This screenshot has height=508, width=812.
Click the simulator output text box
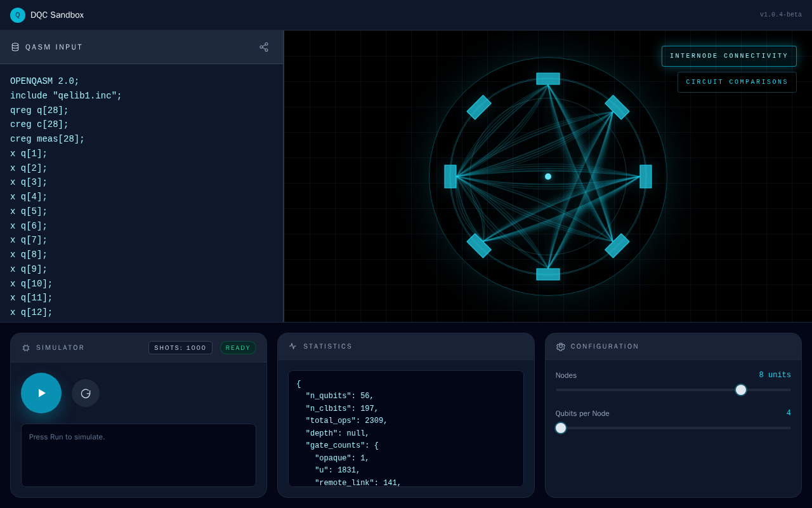pos(138,455)
